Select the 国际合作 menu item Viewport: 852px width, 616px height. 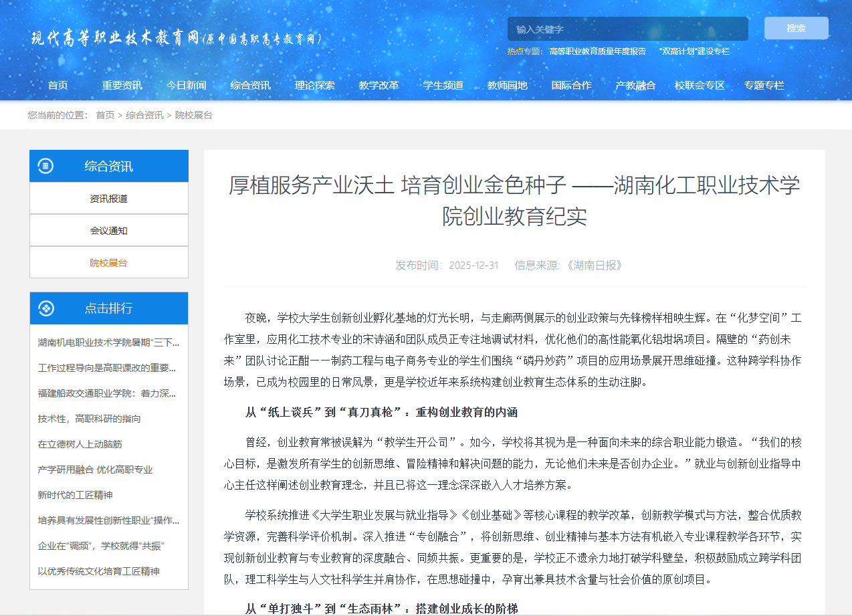click(x=572, y=85)
